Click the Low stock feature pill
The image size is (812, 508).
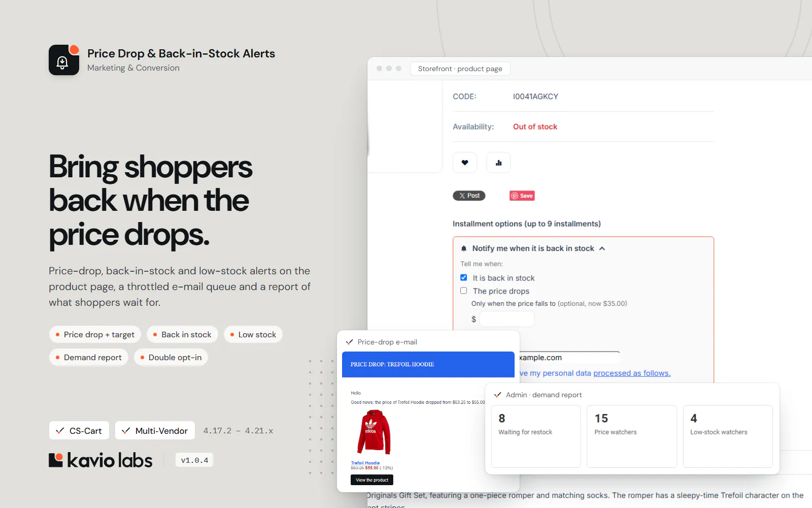(253, 334)
